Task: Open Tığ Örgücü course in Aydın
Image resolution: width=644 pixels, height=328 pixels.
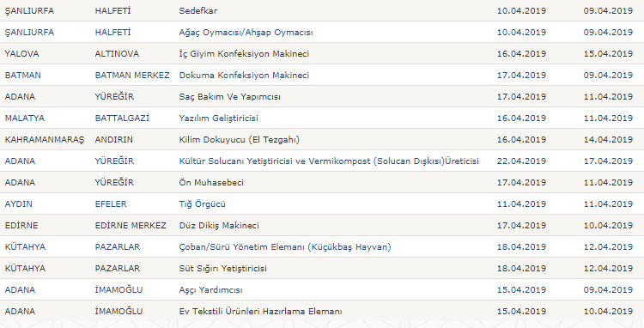Action: click(x=202, y=204)
